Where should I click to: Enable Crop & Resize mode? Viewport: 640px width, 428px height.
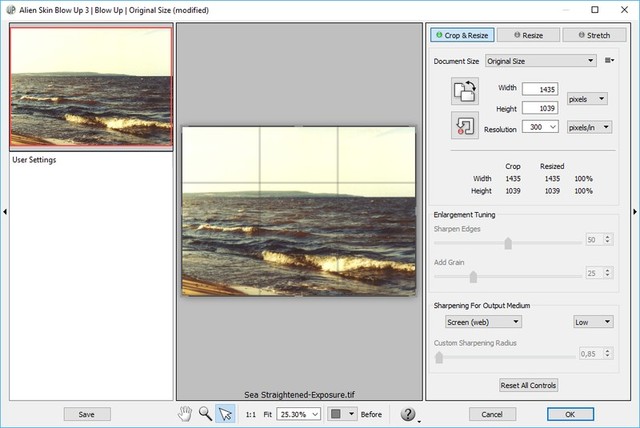tap(461, 35)
